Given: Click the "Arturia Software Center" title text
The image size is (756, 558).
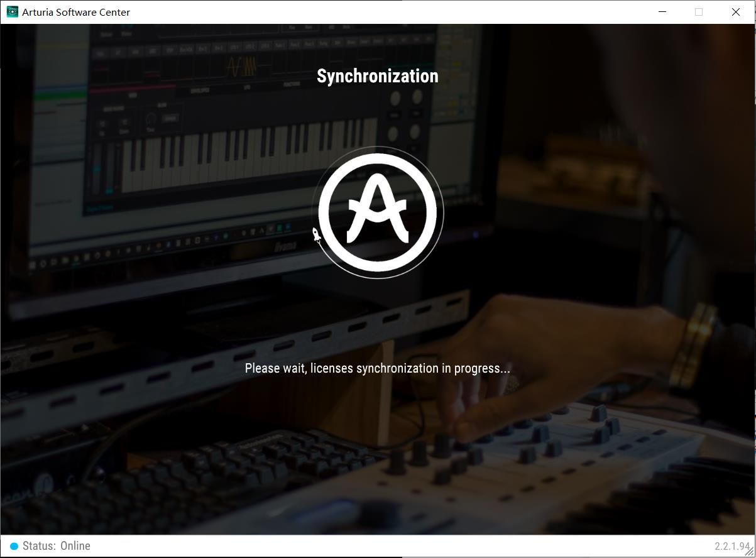Looking at the screenshot, I should 76,12.
